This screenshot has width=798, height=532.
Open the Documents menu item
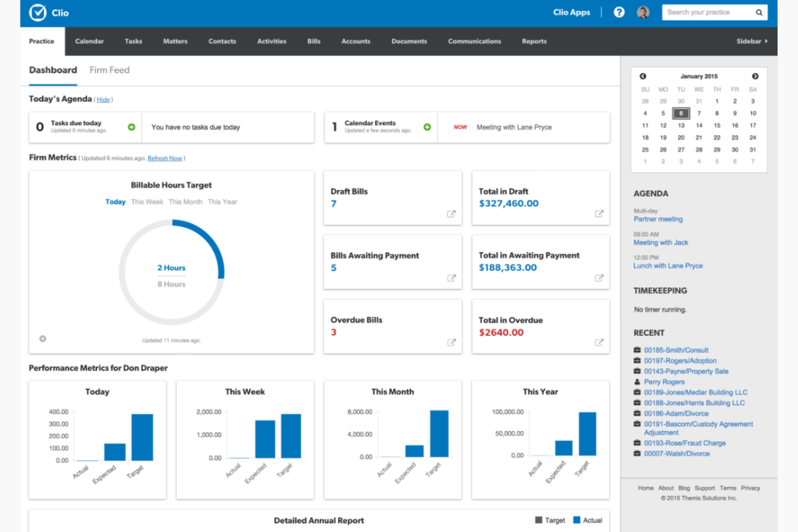coord(409,41)
